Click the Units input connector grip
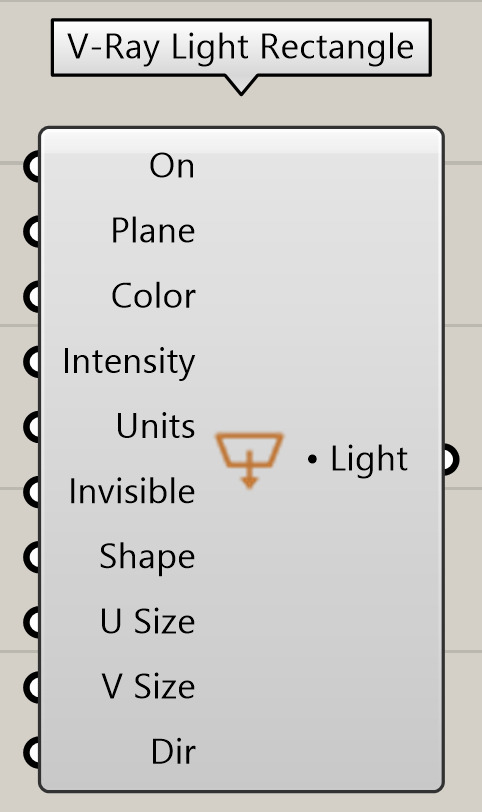Viewport: 482px width, 812px height. [x=32, y=427]
